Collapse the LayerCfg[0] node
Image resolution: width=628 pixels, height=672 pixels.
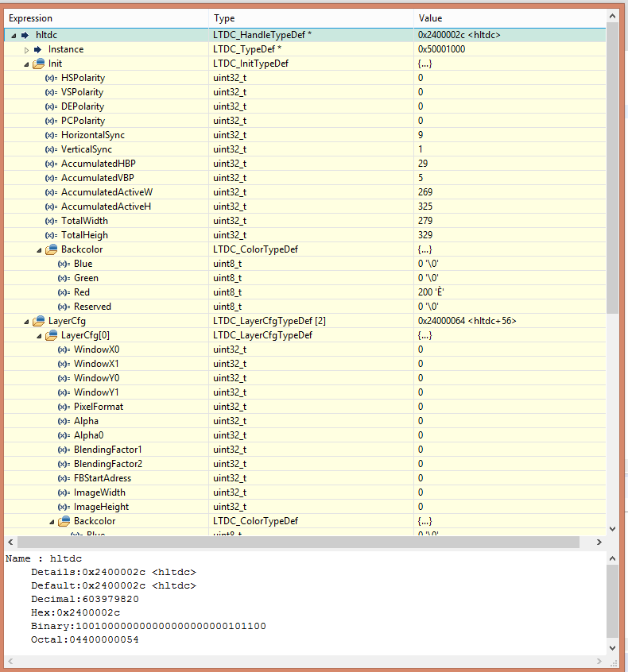click(39, 335)
